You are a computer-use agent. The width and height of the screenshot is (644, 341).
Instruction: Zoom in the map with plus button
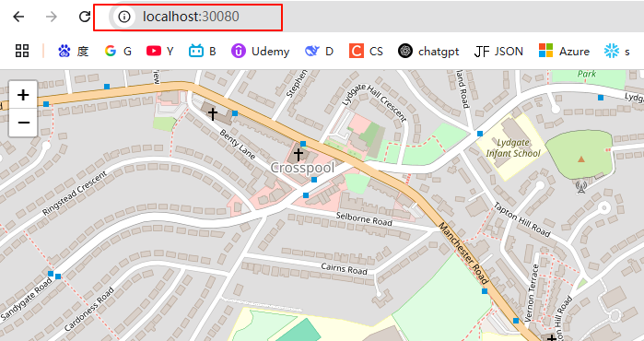pyautogui.click(x=23, y=95)
